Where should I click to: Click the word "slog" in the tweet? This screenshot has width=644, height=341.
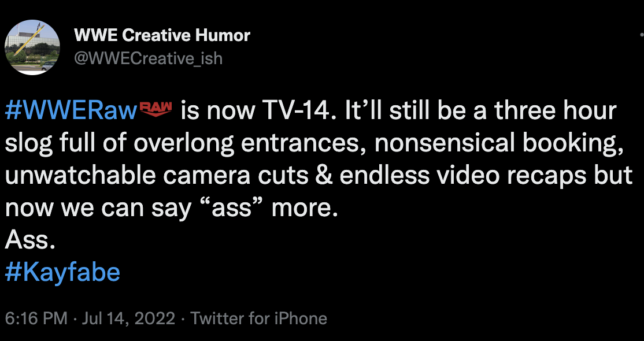click(x=28, y=143)
